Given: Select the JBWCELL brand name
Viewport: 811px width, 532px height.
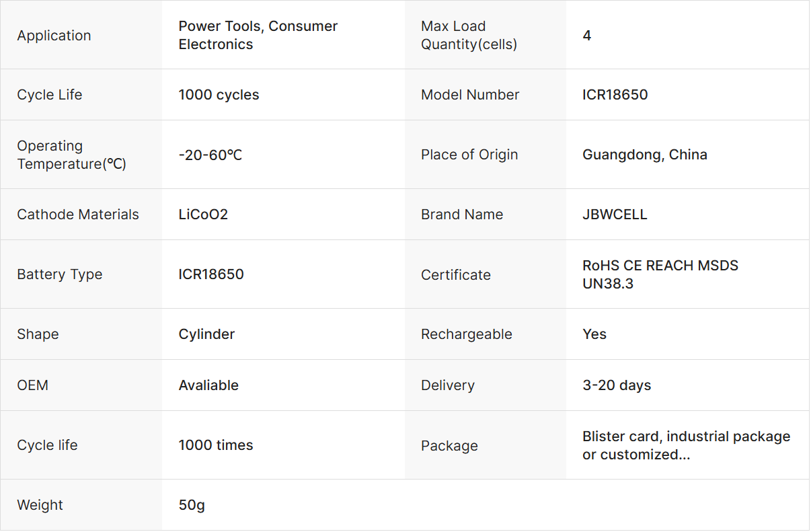Looking at the screenshot, I should click(x=615, y=215).
